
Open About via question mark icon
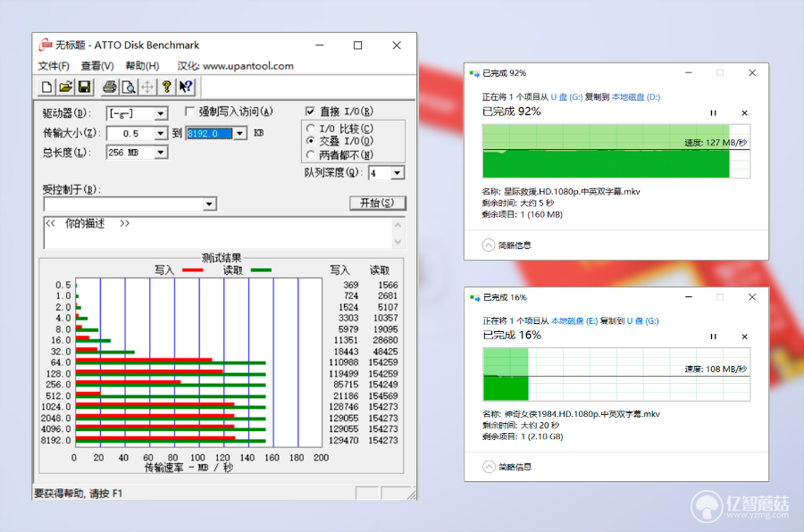coord(166,87)
